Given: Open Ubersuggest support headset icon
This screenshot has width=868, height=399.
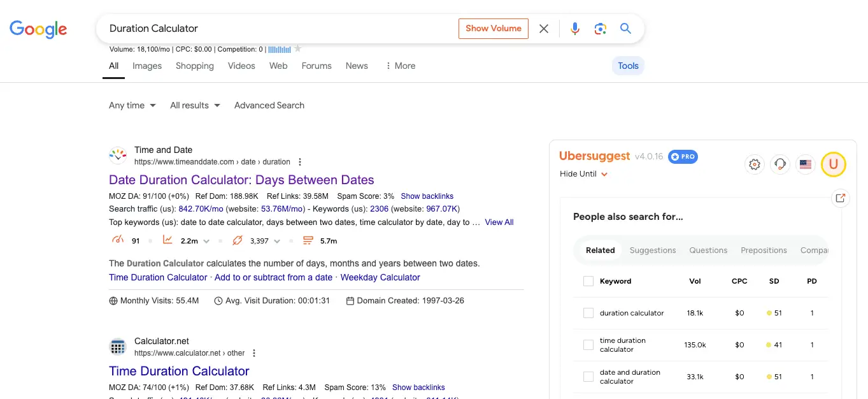Looking at the screenshot, I should pyautogui.click(x=780, y=164).
